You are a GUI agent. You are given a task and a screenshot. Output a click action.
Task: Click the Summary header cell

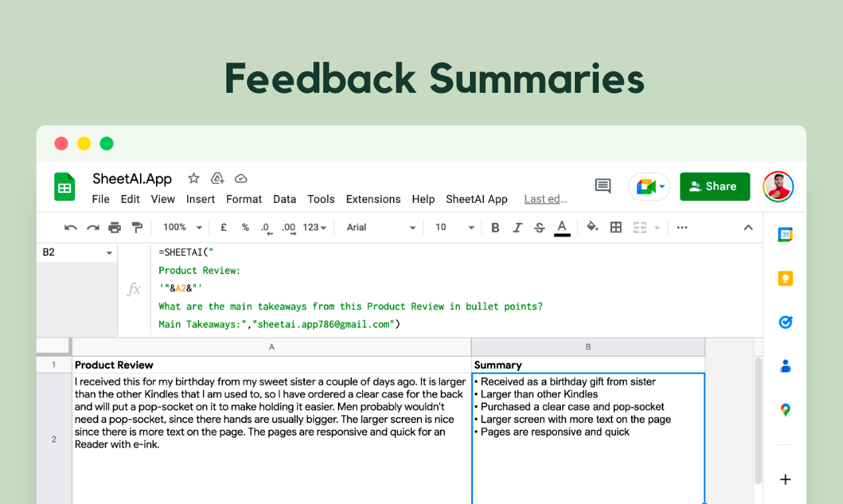[588, 365]
